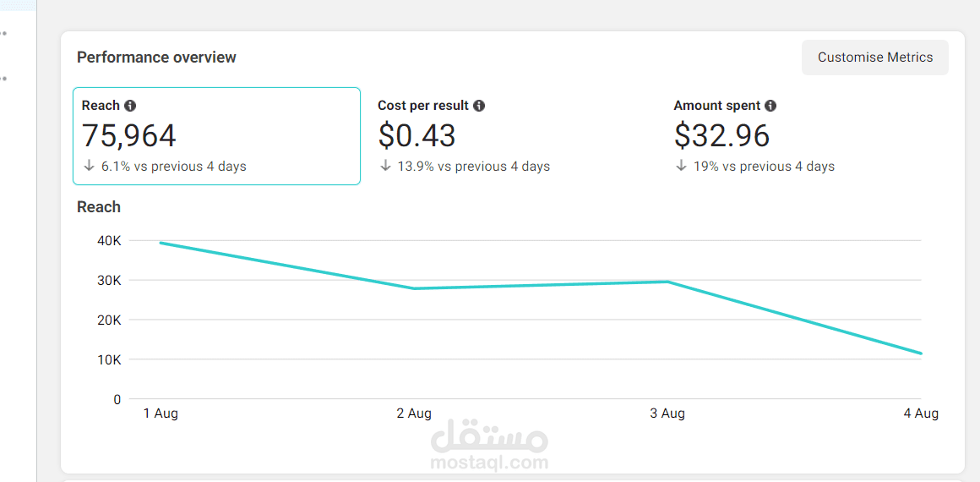Click the chart line point at 1 Aug

tap(161, 243)
